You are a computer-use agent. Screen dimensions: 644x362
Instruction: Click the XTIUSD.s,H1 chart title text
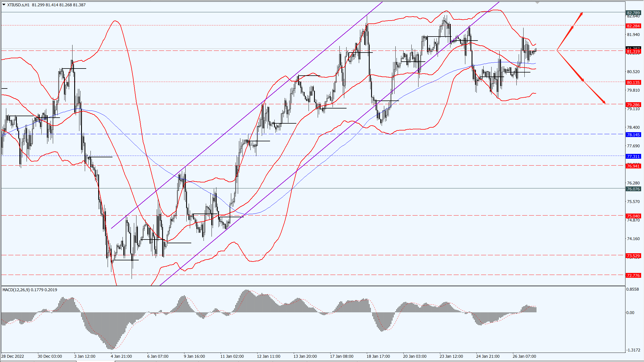click(x=19, y=5)
